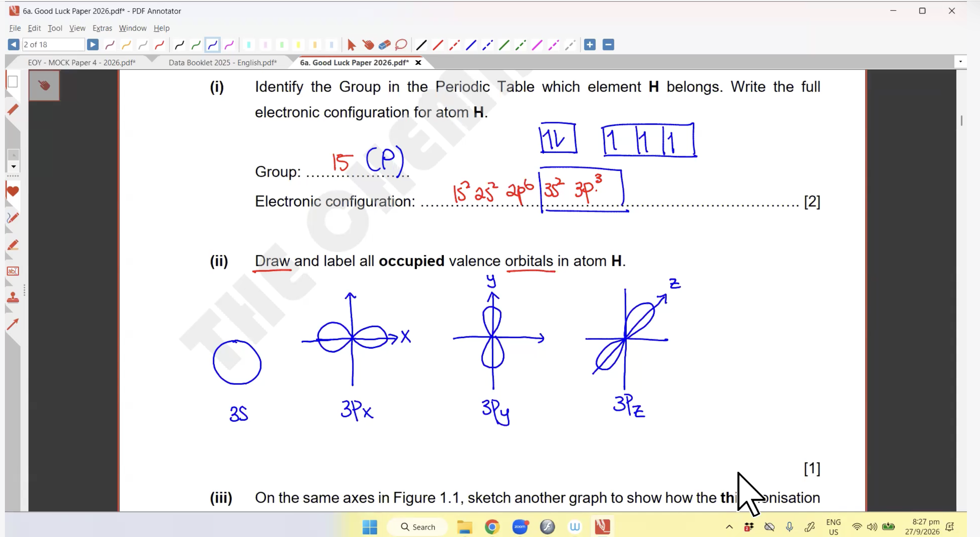
Task: Select the sidebar stamp tool
Action: click(x=13, y=298)
